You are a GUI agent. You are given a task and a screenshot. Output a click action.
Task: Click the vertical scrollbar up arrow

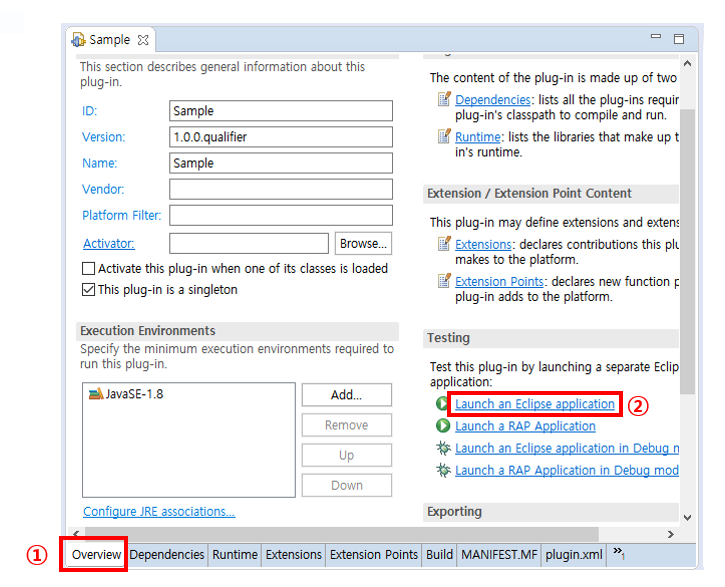688,63
